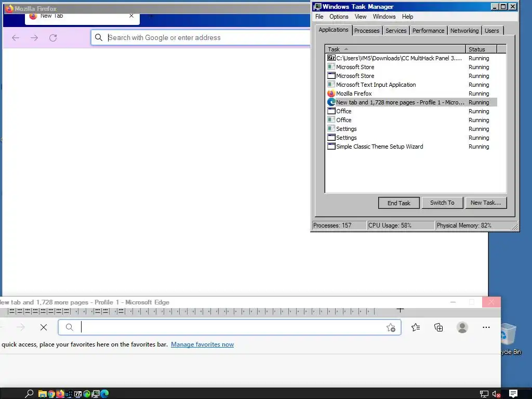
Task: Open Edge Settings and more menu
Action: click(x=486, y=327)
